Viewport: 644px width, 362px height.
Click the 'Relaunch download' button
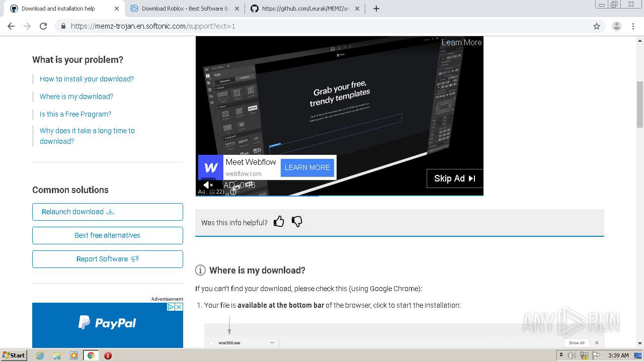tap(108, 212)
